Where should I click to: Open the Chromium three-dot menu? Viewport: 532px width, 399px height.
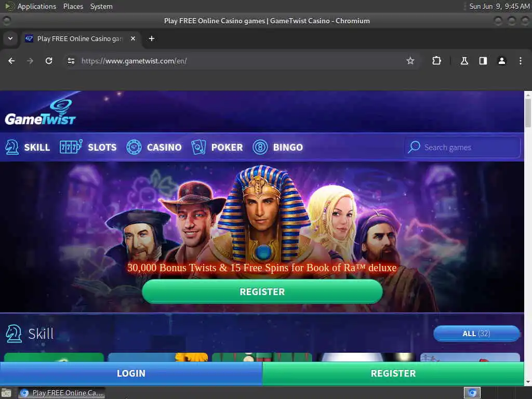coord(521,61)
